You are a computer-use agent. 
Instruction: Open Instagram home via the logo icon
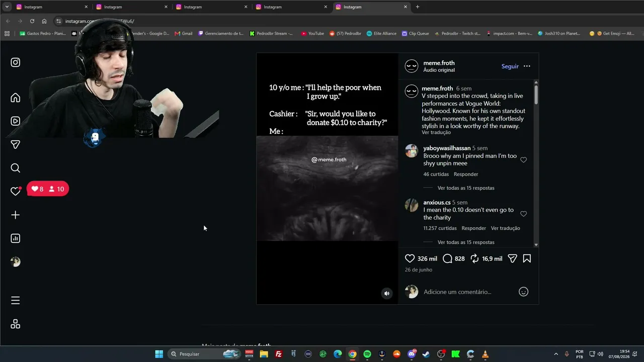click(x=16, y=62)
